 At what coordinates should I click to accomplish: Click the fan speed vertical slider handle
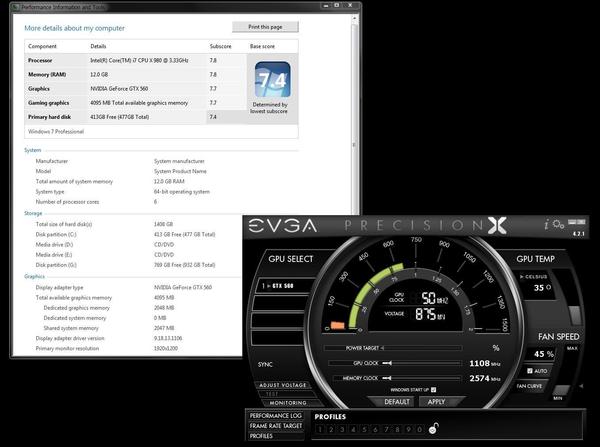pyautogui.click(x=562, y=390)
